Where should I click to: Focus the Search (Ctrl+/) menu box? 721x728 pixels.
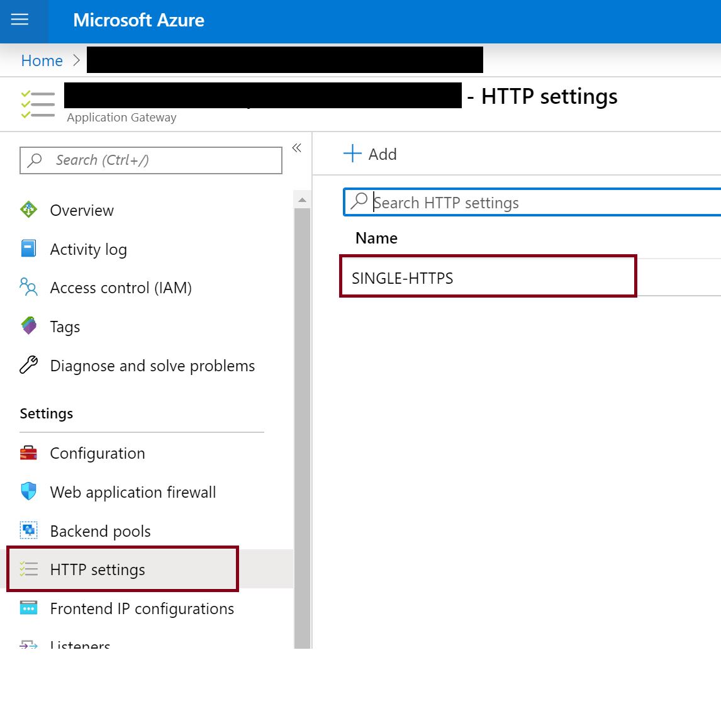[x=151, y=160]
